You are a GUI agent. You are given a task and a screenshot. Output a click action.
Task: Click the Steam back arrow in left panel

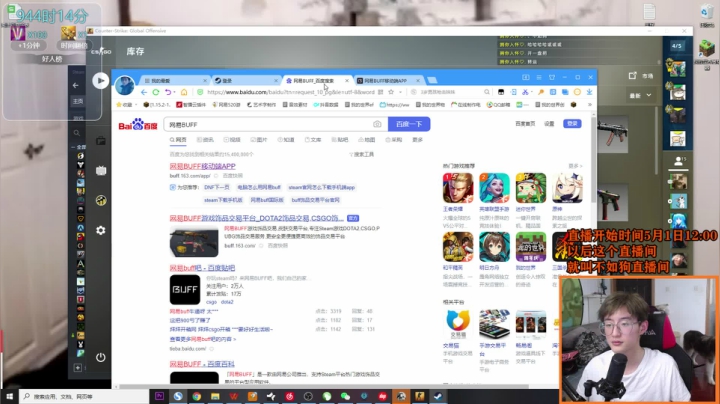coord(76,85)
